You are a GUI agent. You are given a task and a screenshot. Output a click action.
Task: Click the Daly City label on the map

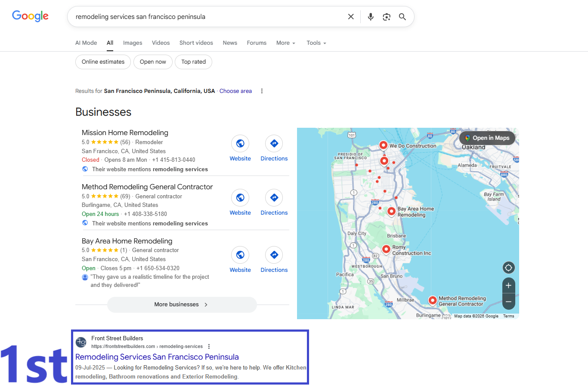pyautogui.click(x=357, y=234)
